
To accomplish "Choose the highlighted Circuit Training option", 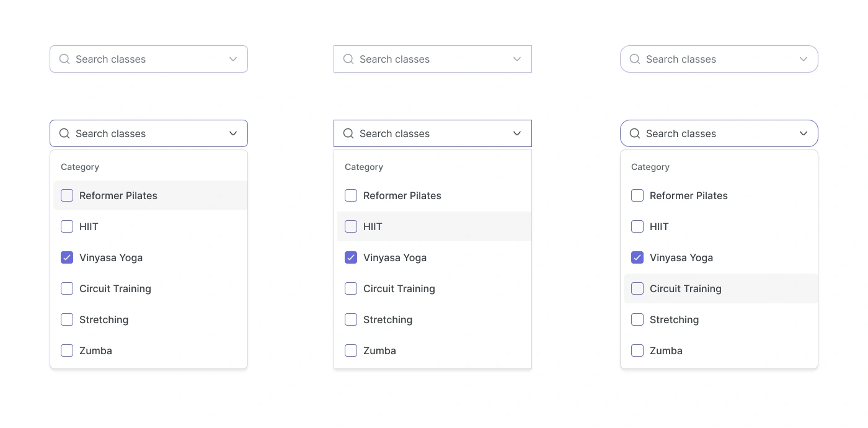I will click(686, 288).
